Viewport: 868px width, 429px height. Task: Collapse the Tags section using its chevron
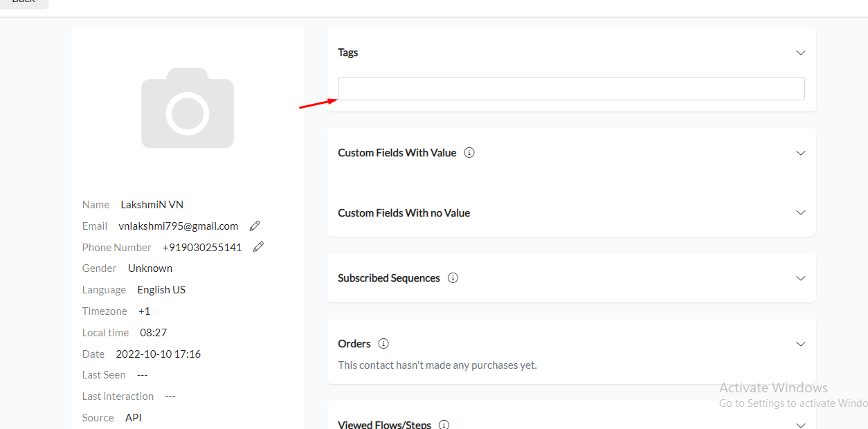[801, 53]
